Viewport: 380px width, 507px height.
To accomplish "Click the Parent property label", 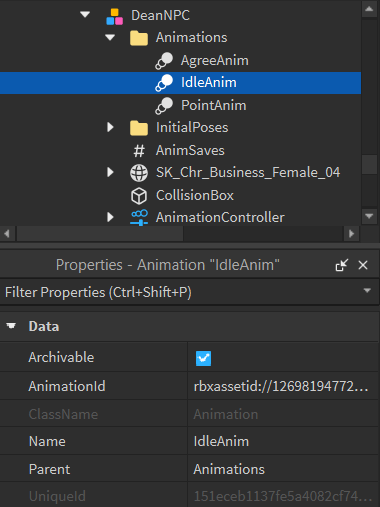I will [50, 469].
